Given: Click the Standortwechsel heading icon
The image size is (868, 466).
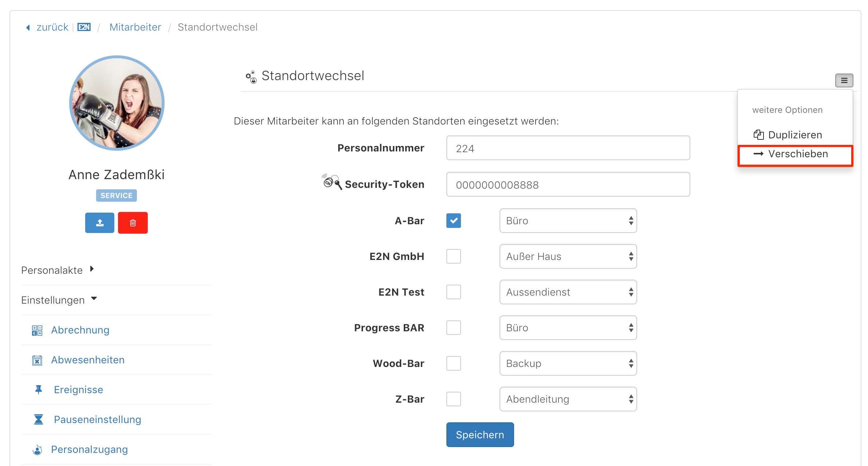Looking at the screenshot, I should (x=251, y=77).
